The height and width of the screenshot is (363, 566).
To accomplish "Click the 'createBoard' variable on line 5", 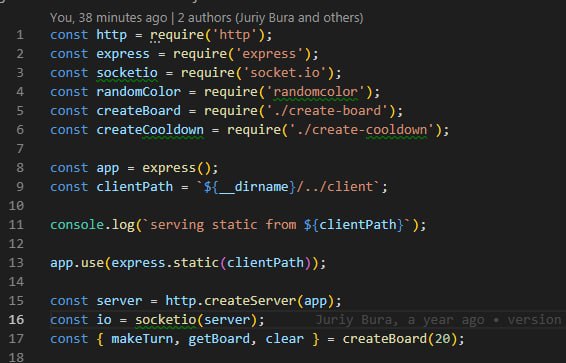I will point(139,110).
